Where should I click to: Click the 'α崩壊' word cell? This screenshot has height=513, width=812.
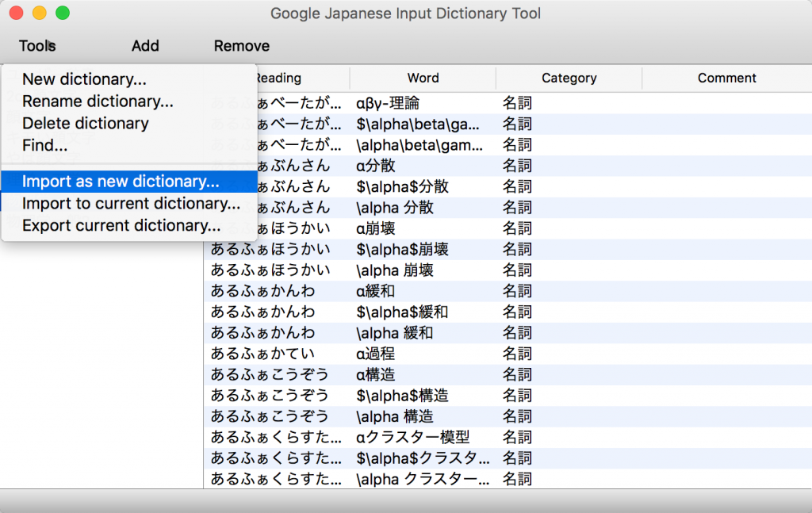coord(376,228)
